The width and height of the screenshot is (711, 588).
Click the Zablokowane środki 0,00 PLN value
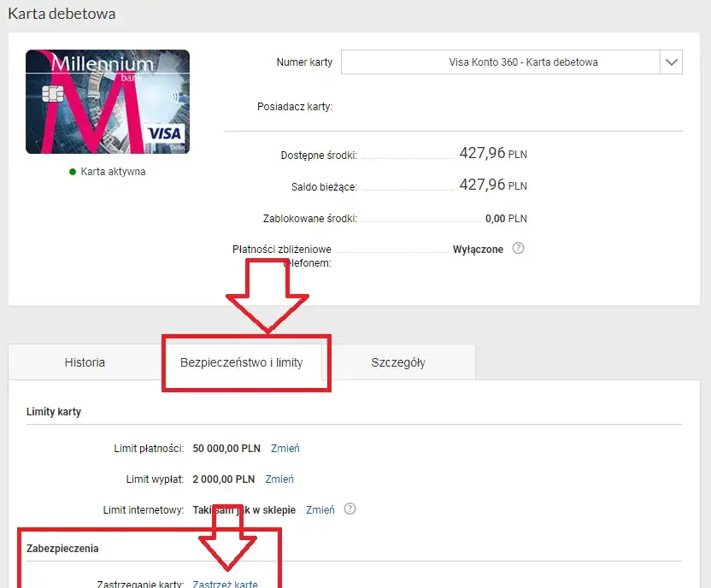click(x=506, y=218)
